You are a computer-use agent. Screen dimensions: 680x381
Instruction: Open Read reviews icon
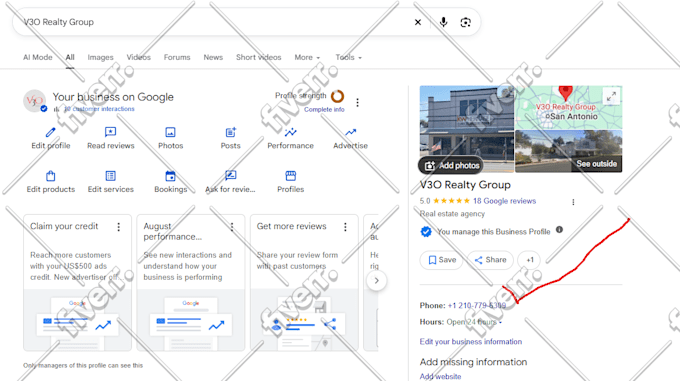coord(111,132)
